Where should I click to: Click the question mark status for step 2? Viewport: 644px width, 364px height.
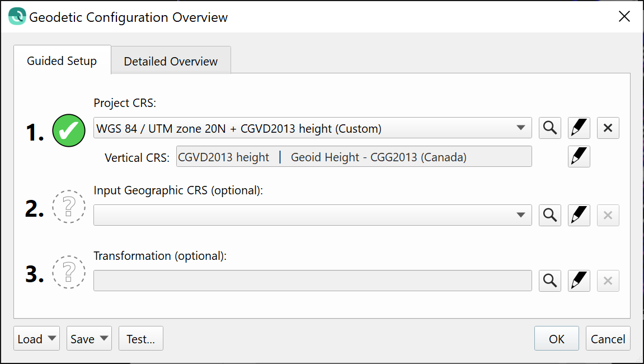tap(69, 207)
